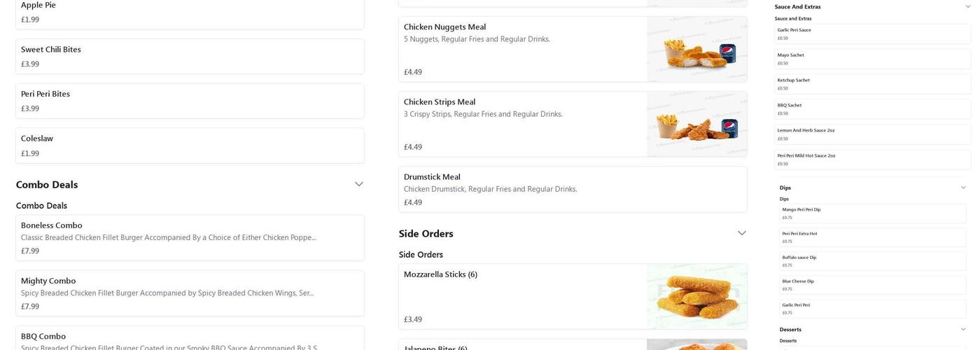Select the Mighty Combo deal
The height and width of the screenshot is (350, 980).
(190, 293)
